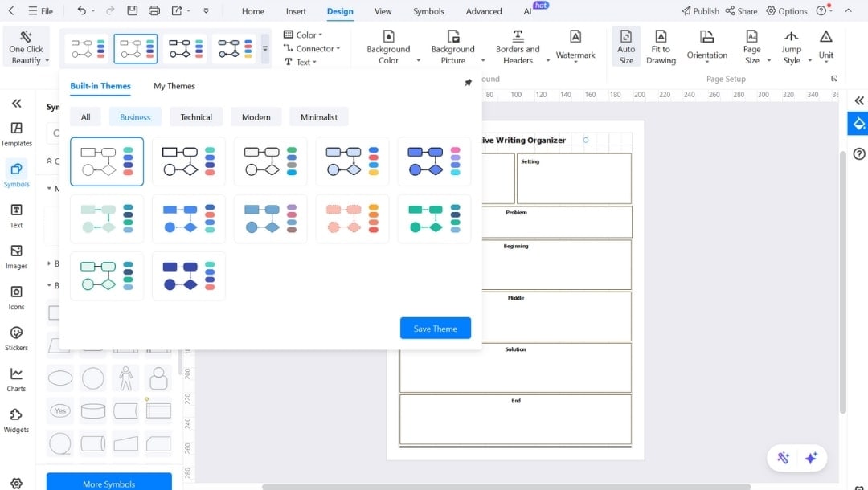This screenshot has width=868, height=490.
Task: Select Text tool in sidebar
Action: [x=17, y=216]
